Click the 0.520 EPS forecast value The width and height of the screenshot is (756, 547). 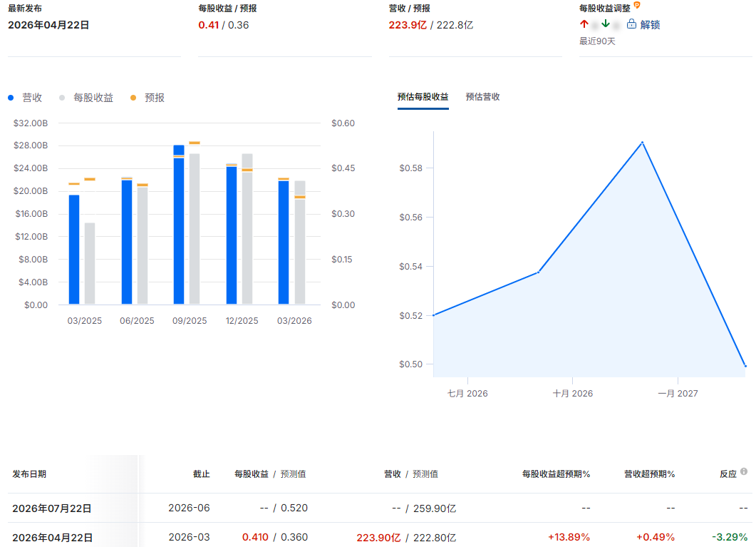tap(294, 508)
